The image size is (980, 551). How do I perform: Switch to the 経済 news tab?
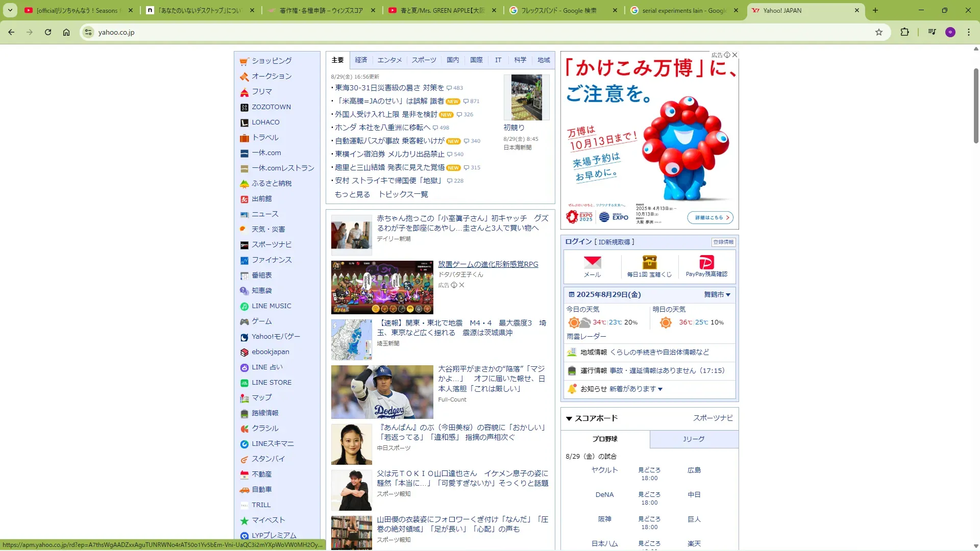tap(361, 60)
